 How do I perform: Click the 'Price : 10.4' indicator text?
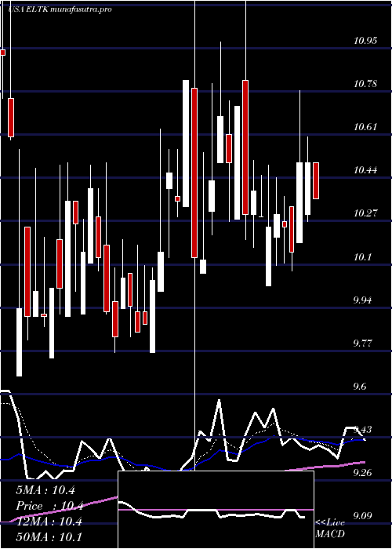[49, 506]
